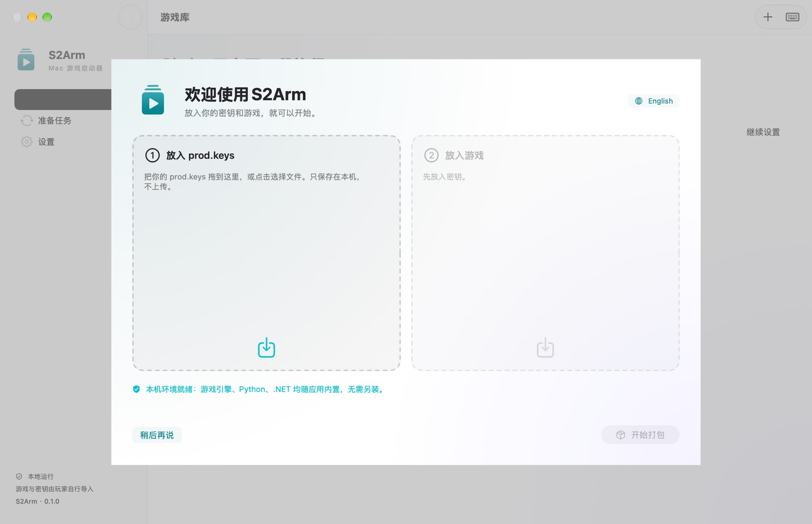Click the 游戏与密钥由玩家自行导入 text
The width and height of the screenshot is (812, 524).
click(55, 489)
